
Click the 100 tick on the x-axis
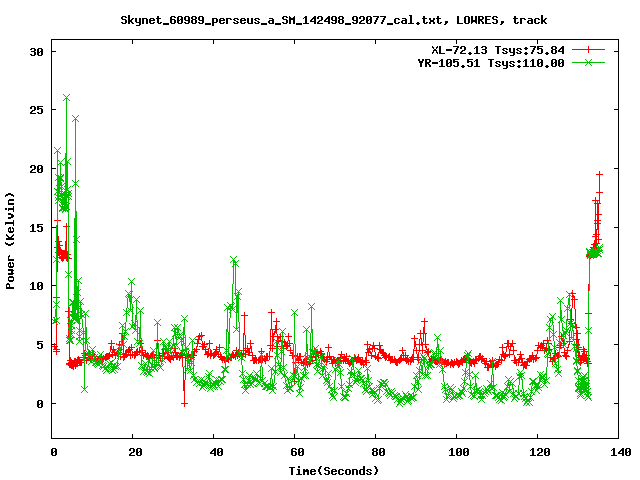pos(457,452)
